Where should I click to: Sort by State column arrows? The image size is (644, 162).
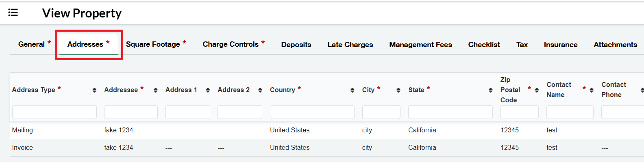(x=491, y=90)
